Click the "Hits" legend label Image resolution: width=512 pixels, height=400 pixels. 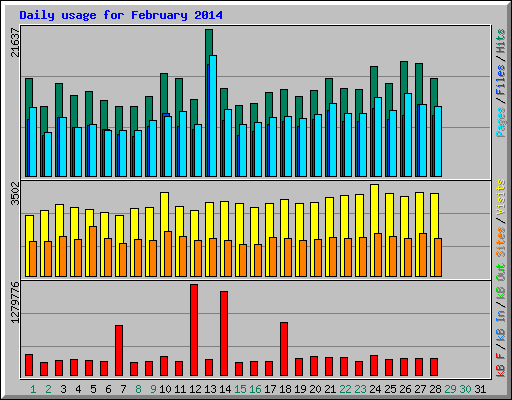pyautogui.click(x=501, y=41)
